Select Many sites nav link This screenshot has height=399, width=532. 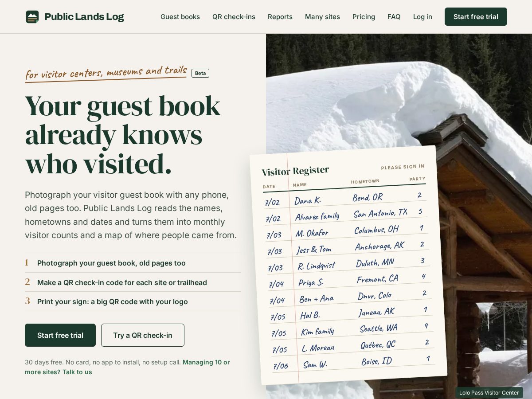[x=322, y=17]
